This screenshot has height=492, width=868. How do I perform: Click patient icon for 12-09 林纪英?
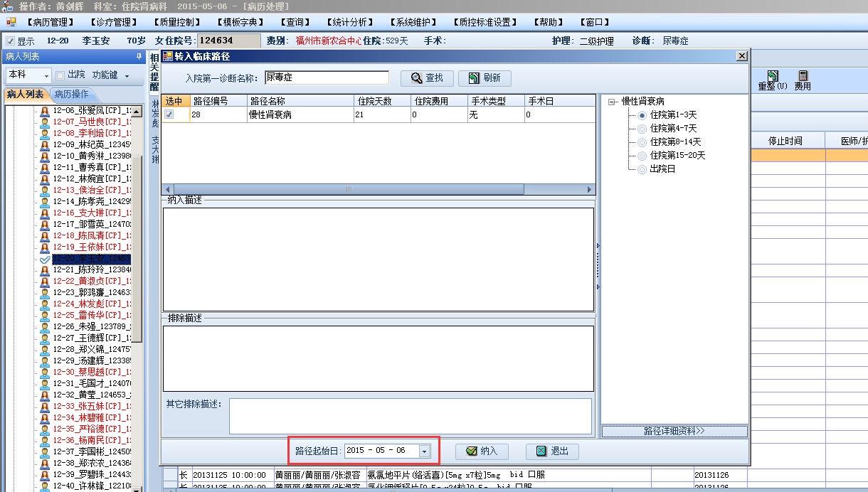[45, 144]
